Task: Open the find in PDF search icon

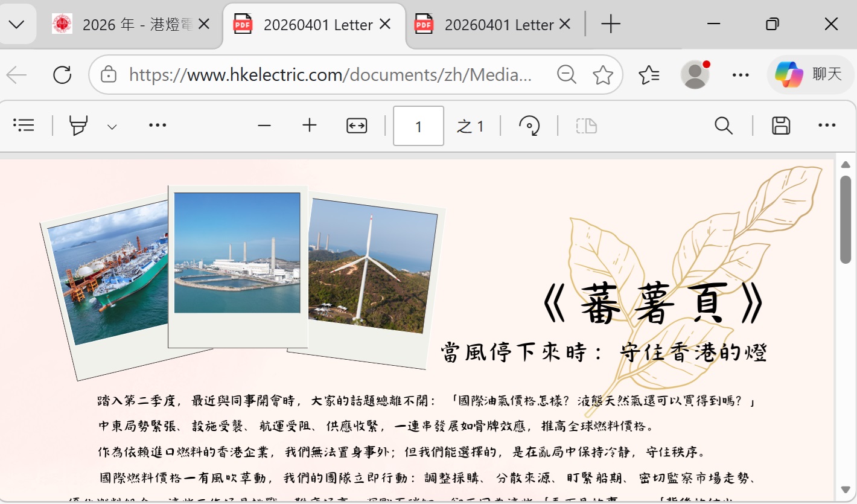Action: click(723, 126)
